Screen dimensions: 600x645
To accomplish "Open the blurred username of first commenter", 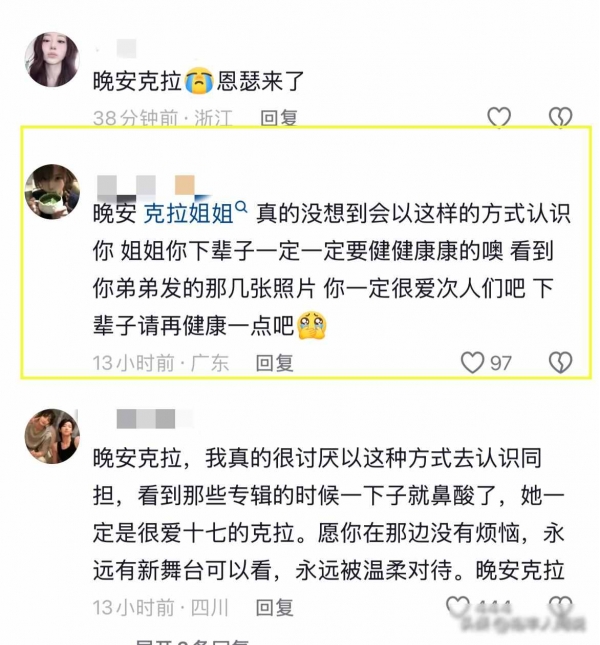I will pyautogui.click(x=116, y=49).
